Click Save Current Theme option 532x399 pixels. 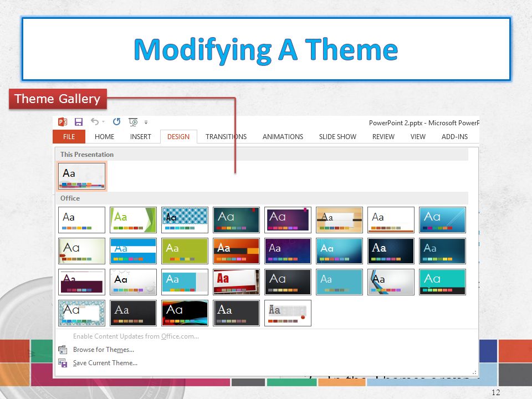105,363
